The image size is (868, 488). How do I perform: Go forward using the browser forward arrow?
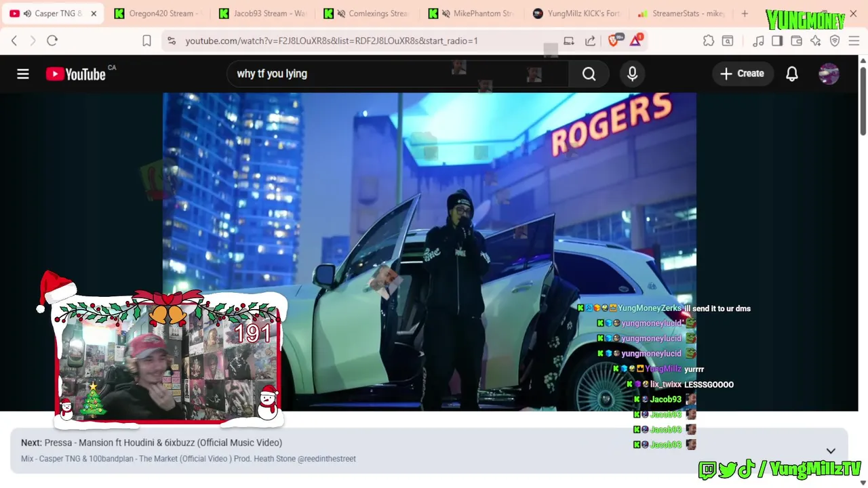(33, 41)
